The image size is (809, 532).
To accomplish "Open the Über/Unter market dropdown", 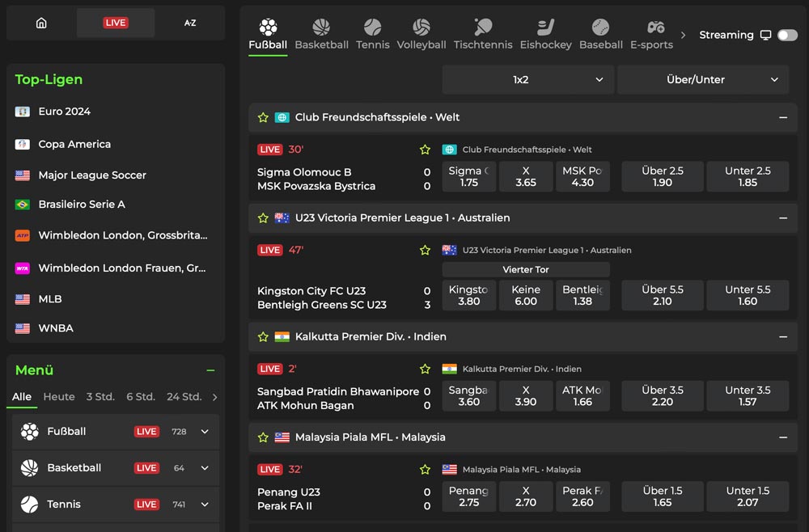I will point(702,80).
